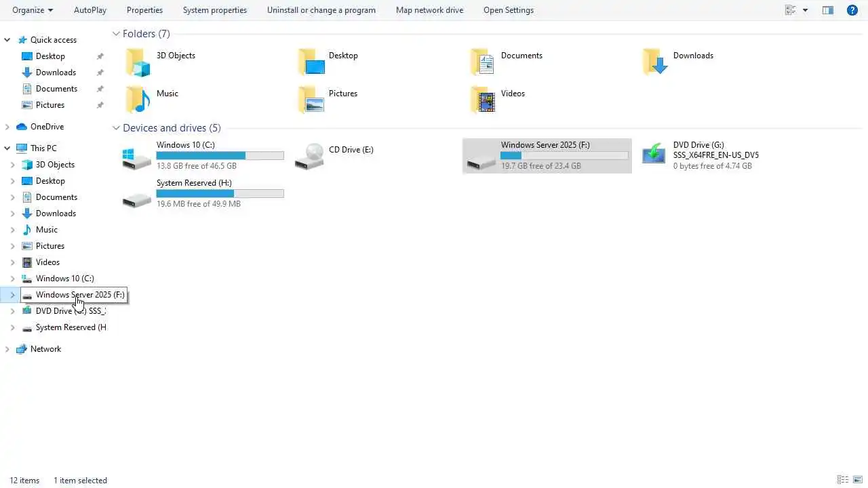Click the SSS_X64FRE_EN-US_DV5 label

pos(716,155)
